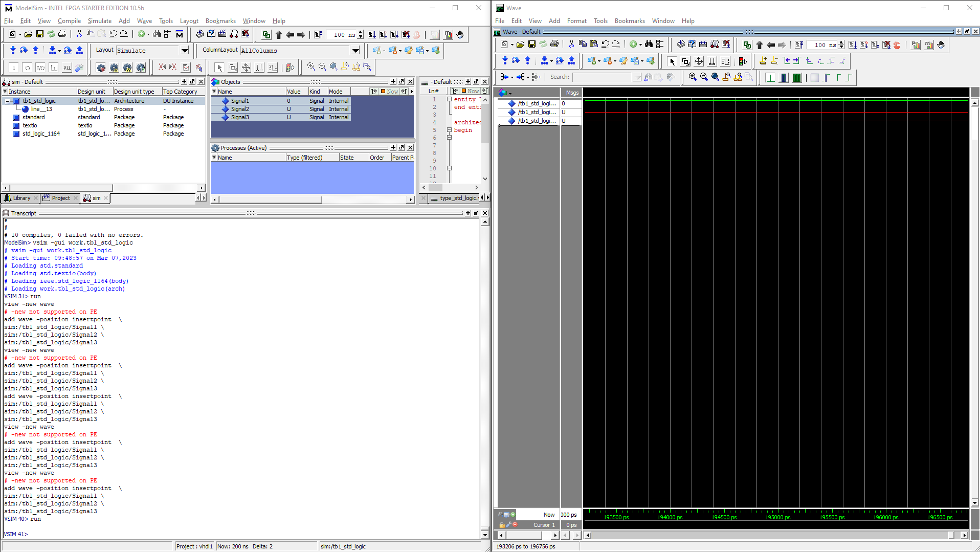Click the Restart simulation icon in main window
The image size is (980, 552).
pos(318,34)
